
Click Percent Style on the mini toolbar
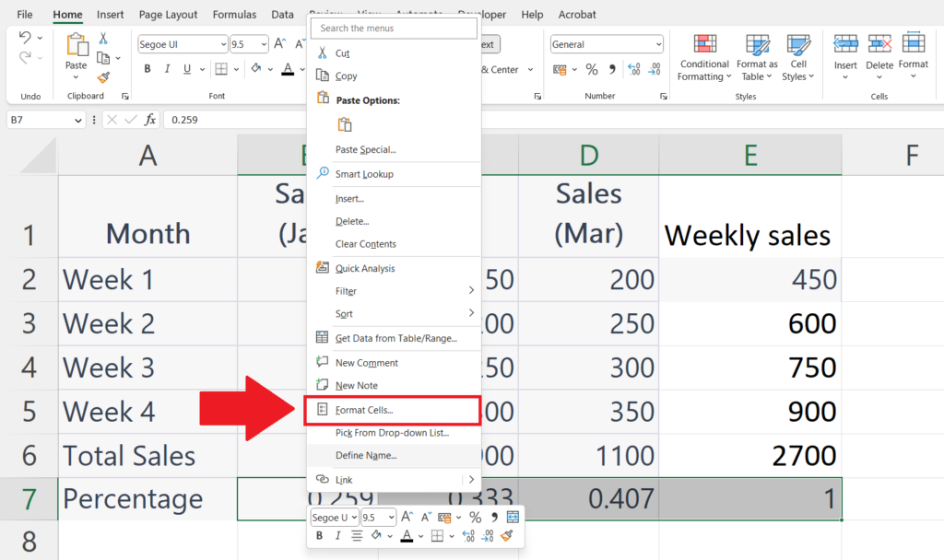point(475,518)
